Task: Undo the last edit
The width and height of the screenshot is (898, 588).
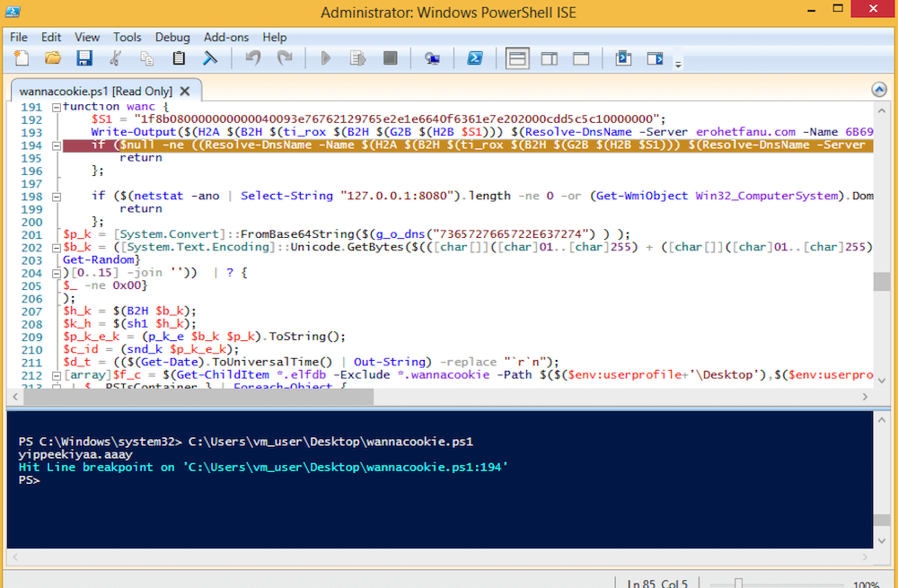Action: 252,57
